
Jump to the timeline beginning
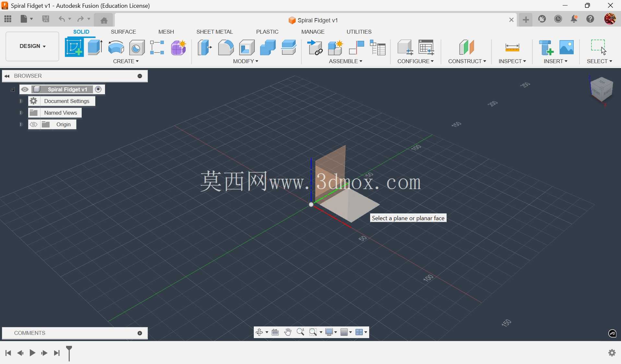[8, 353]
